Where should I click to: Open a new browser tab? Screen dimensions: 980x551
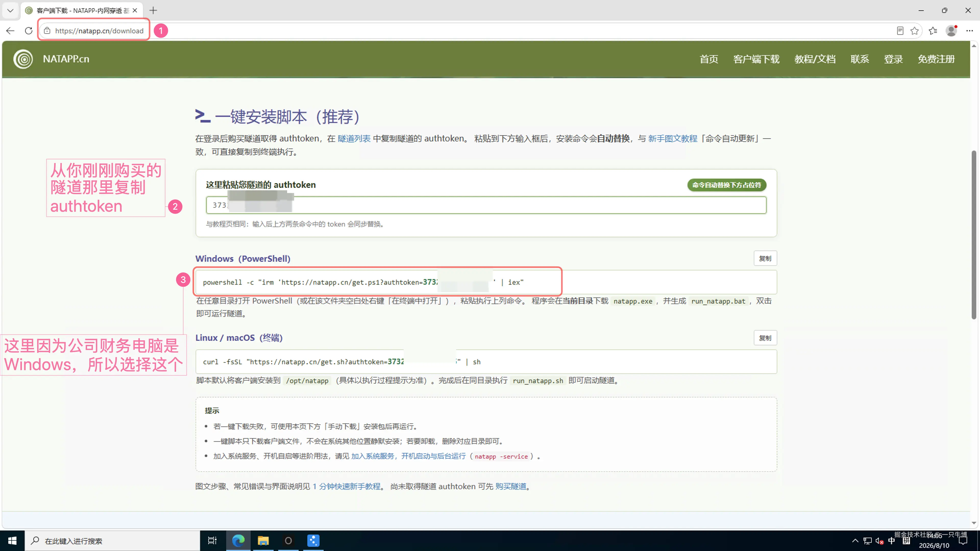click(153, 10)
